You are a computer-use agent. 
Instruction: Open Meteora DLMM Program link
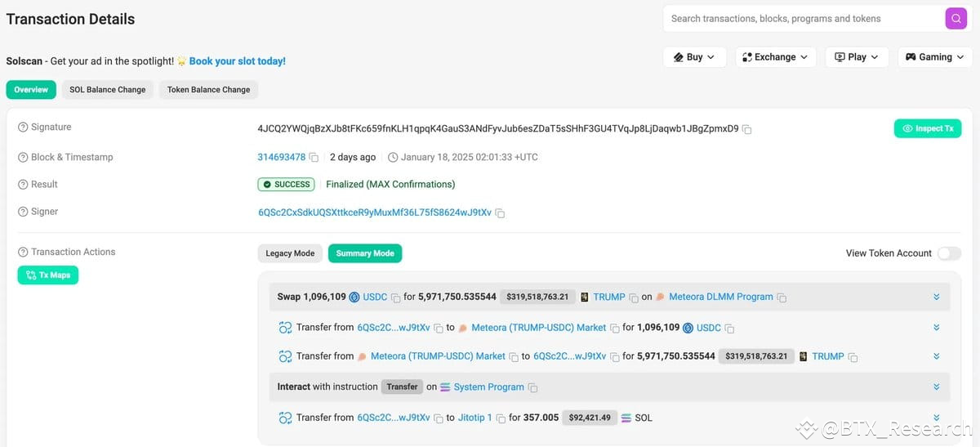(721, 297)
